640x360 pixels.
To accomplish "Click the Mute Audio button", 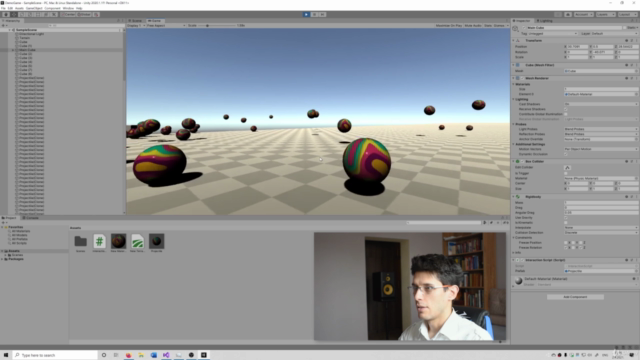I will (x=473, y=25).
